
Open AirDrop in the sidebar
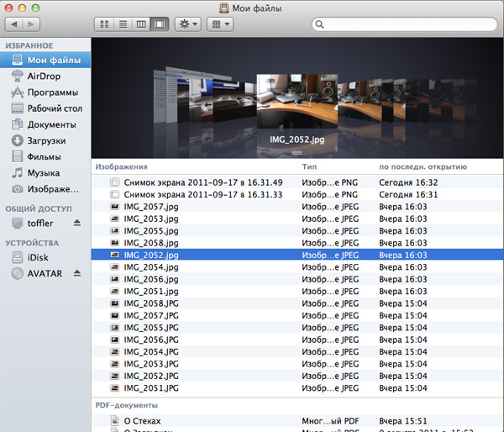click(x=43, y=76)
